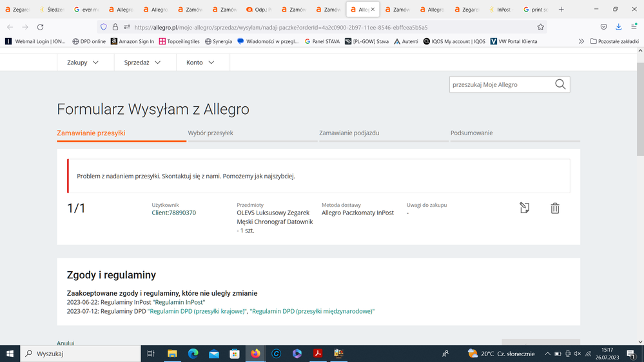The height and width of the screenshot is (362, 644).
Task: Open a new browser tab
Action: point(561,10)
